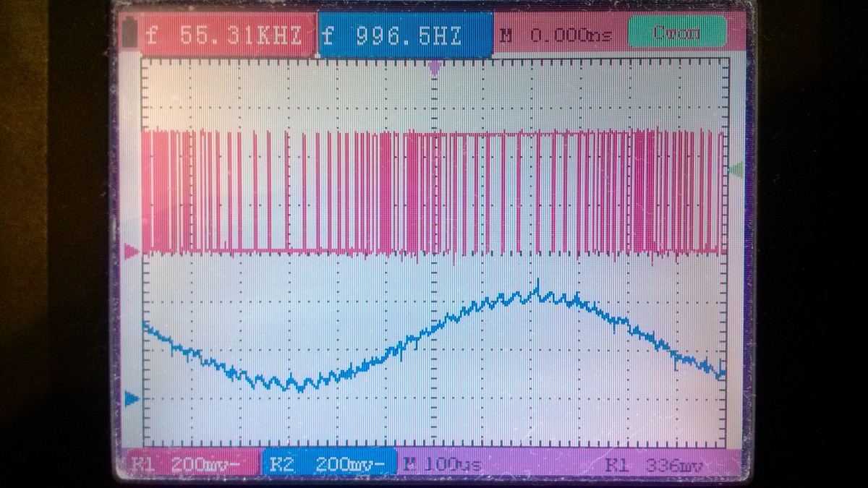Open K2 200mv channel scale setting
The width and height of the screenshot is (868, 488).
329,464
